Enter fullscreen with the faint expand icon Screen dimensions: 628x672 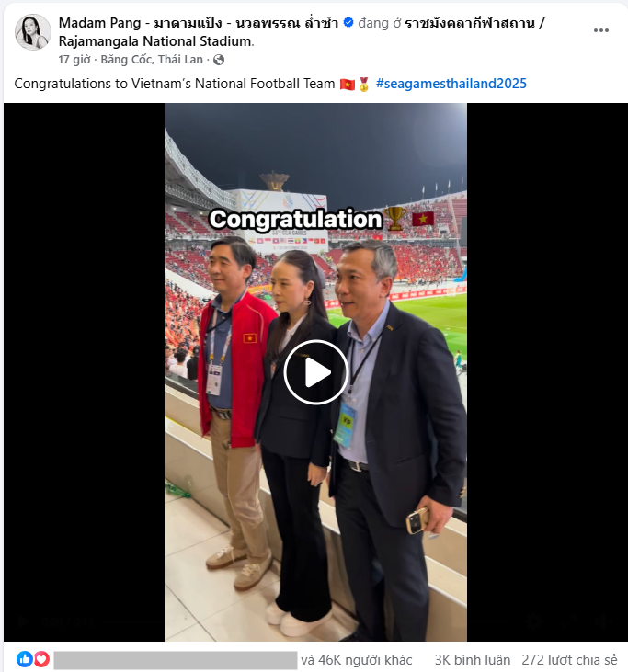[569, 621]
